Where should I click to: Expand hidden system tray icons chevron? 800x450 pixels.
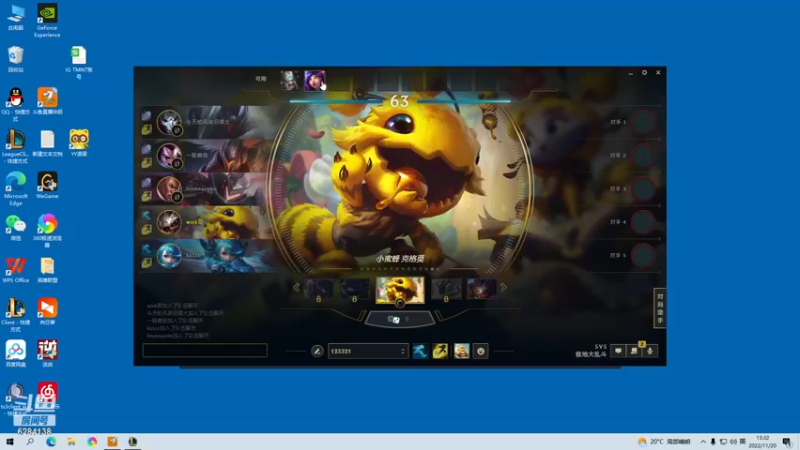coord(703,442)
